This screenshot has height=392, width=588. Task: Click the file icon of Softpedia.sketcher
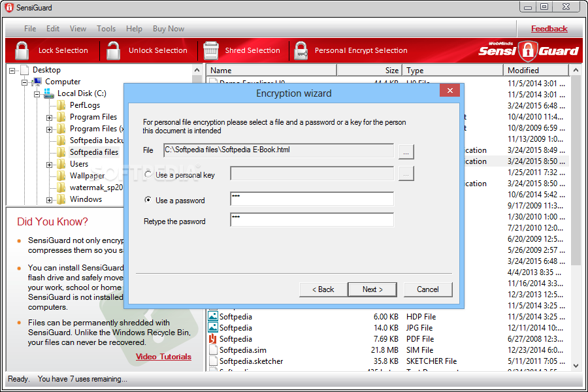(212, 361)
